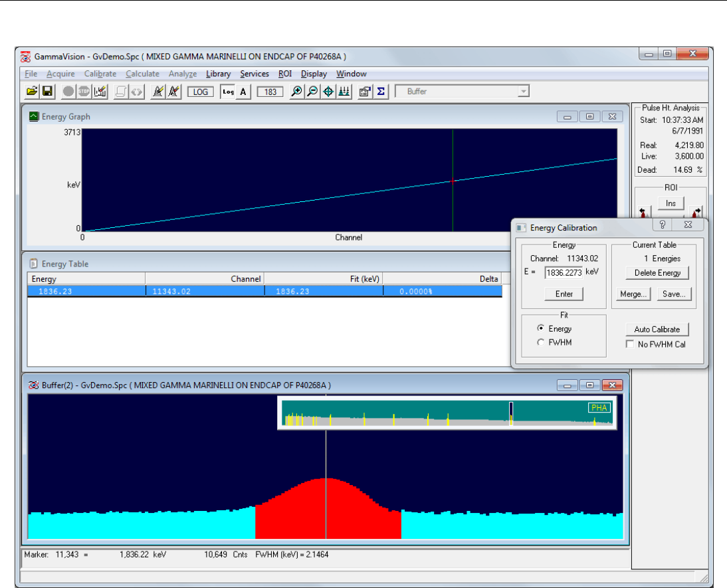The image size is (727, 588).
Task: Click the zoom in magnifier icon
Action: tap(296, 92)
